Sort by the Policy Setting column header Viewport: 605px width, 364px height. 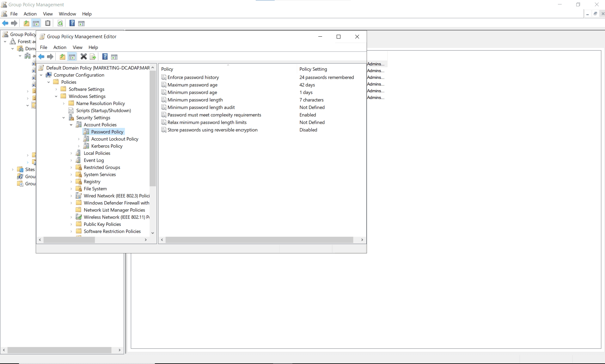(331, 69)
